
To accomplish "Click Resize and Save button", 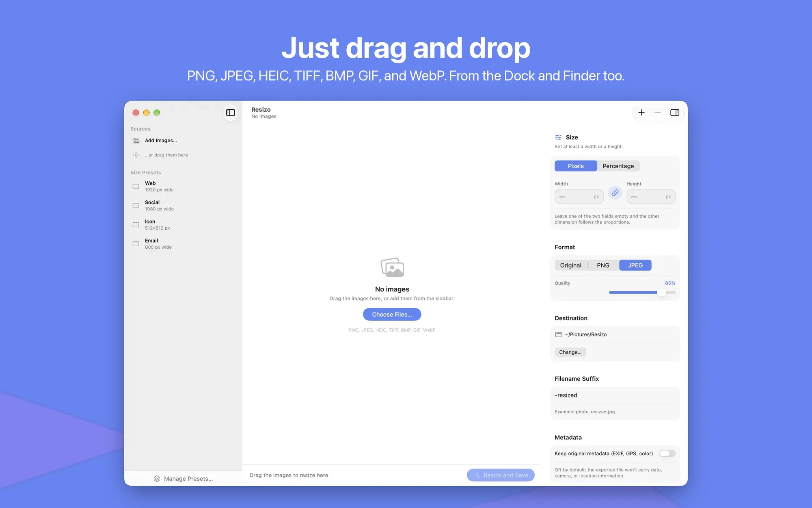I will coord(501,475).
